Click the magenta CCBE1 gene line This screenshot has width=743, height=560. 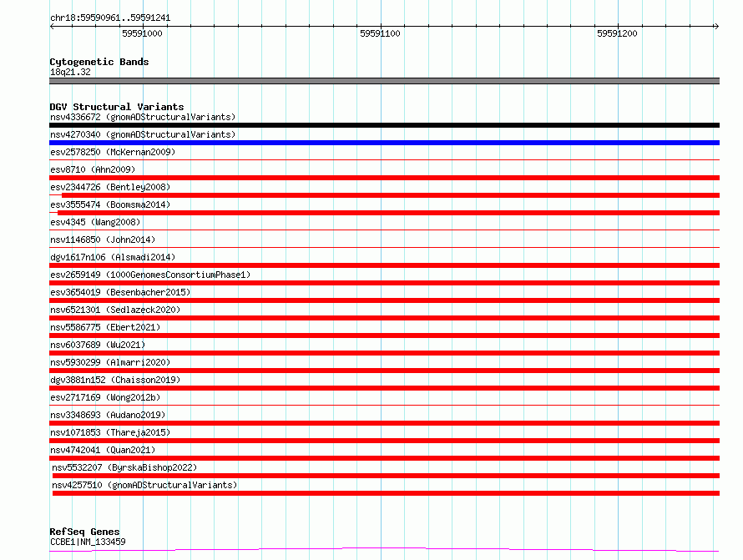click(384, 550)
